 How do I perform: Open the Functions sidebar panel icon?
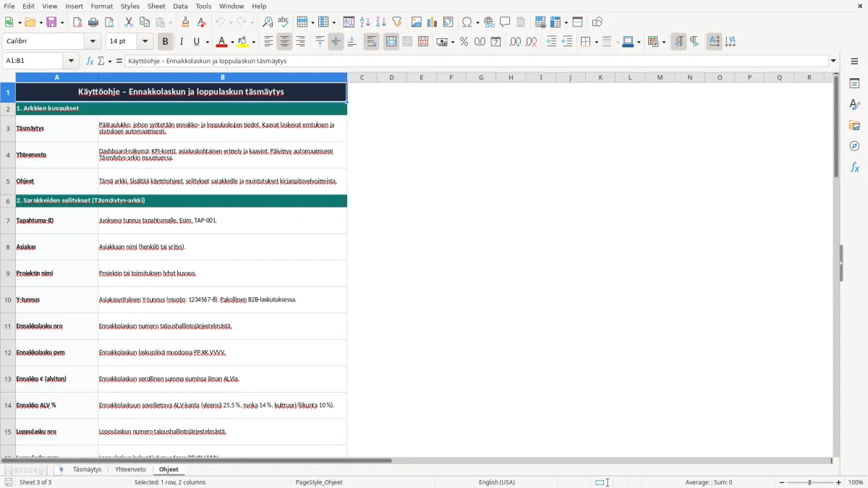click(x=854, y=167)
